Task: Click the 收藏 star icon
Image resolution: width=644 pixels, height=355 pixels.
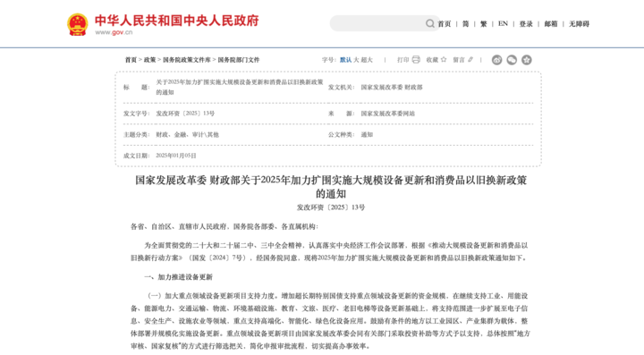Action: pyautogui.click(x=444, y=60)
